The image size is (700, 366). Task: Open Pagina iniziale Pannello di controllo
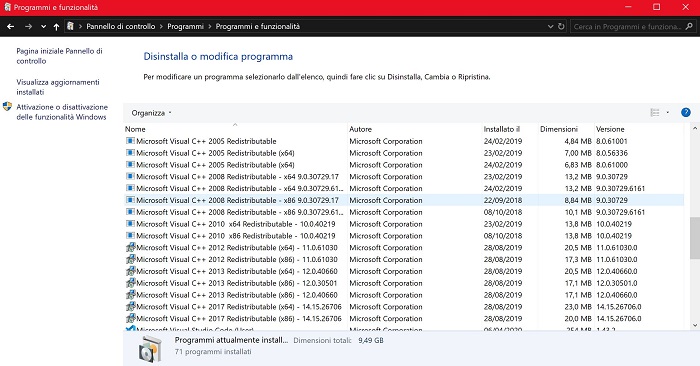tap(59, 56)
